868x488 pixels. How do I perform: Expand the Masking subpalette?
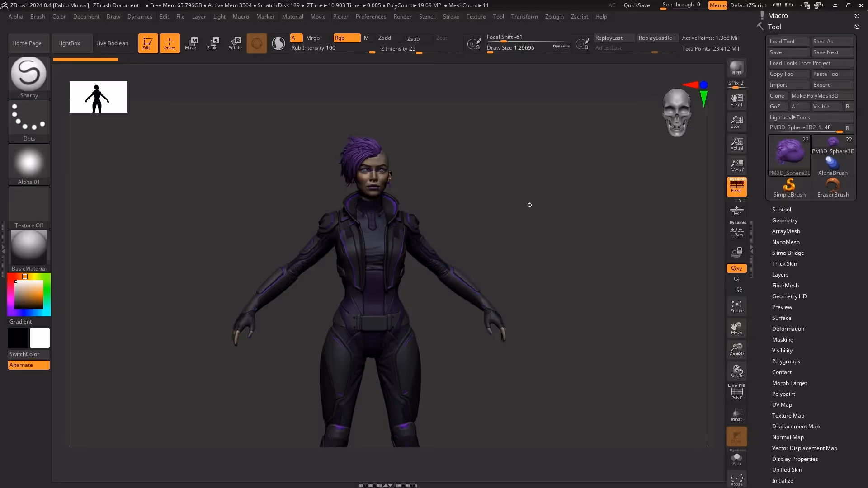coord(783,340)
